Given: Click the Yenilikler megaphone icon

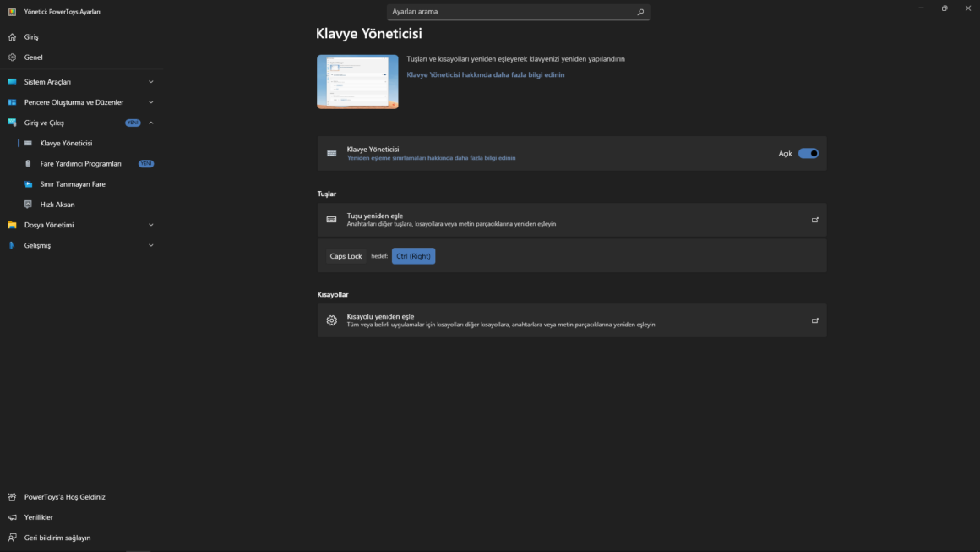Looking at the screenshot, I should [x=12, y=517].
